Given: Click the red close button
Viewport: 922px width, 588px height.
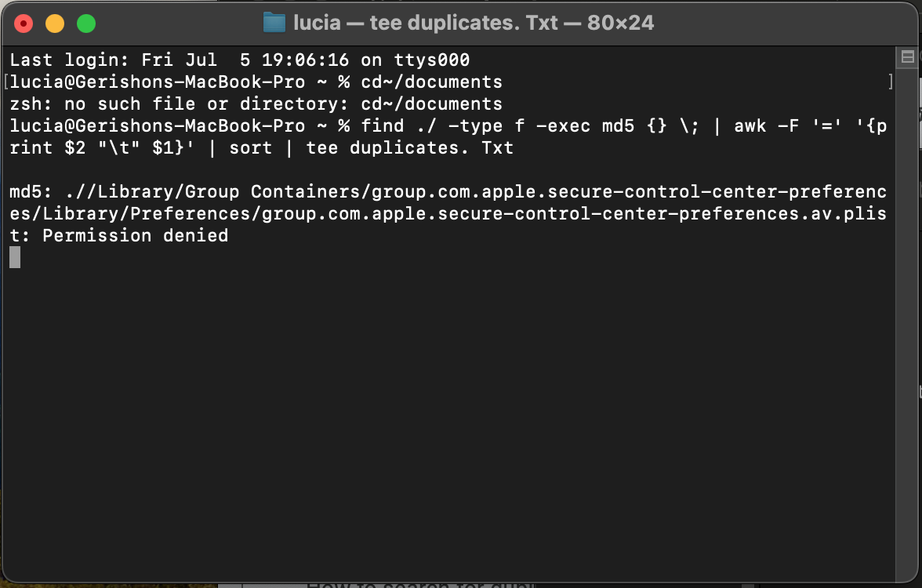Looking at the screenshot, I should 24,24.
